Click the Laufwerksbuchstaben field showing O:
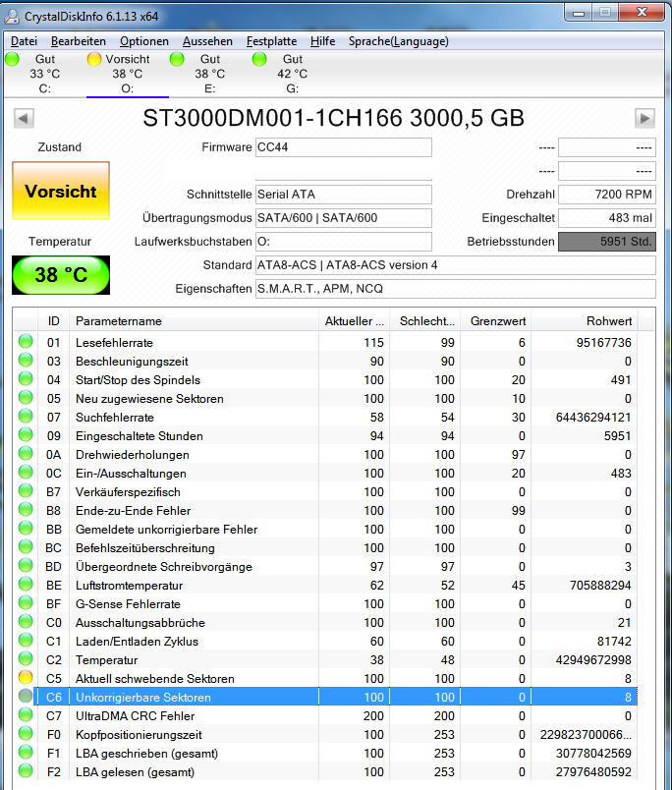This screenshot has height=790, width=672. [x=344, y=242]
